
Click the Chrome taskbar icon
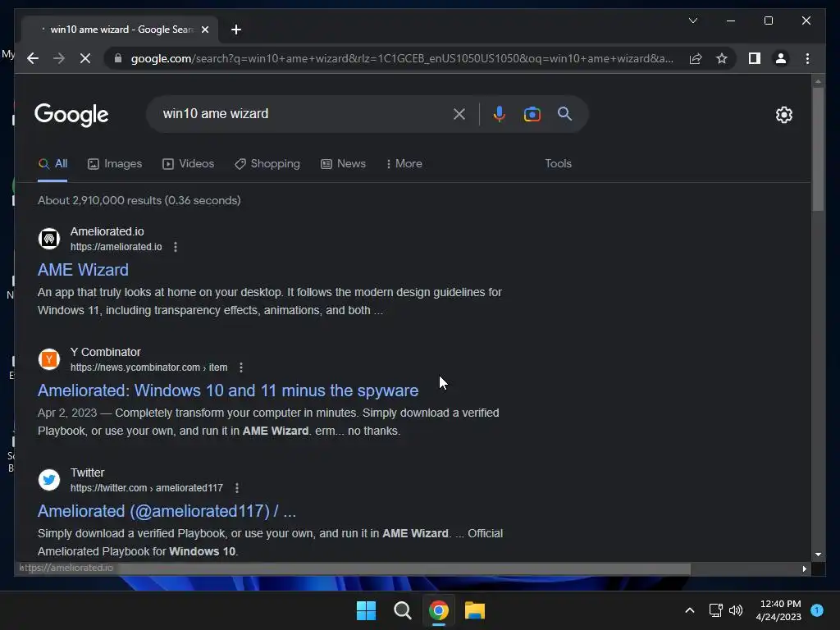[439, 610]
